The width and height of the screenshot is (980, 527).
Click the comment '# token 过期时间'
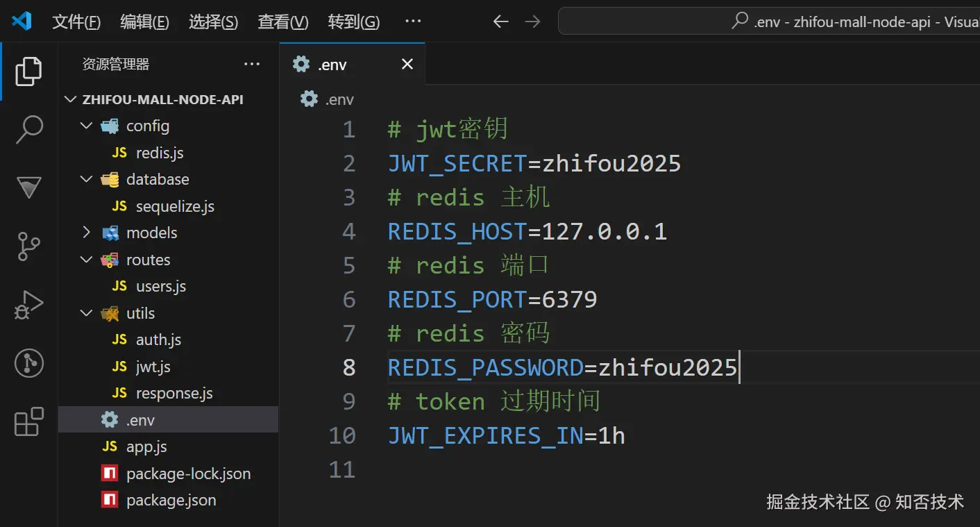494,401
